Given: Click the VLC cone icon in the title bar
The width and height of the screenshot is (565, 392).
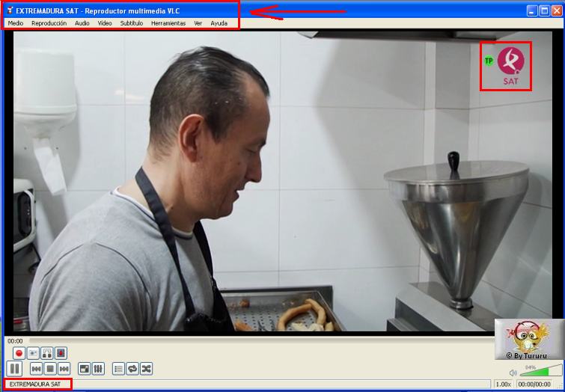Looking at the screenshot, I should (10, 10).
